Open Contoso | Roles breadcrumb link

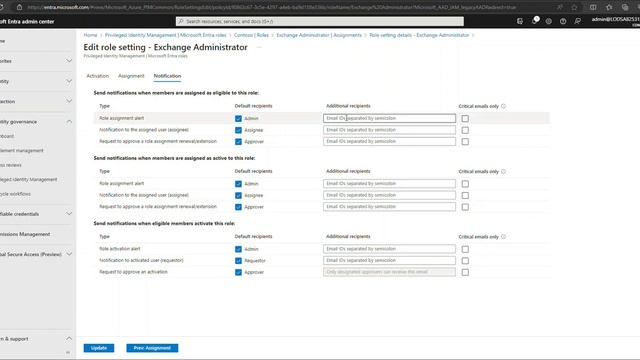click(x=251, y=36)
